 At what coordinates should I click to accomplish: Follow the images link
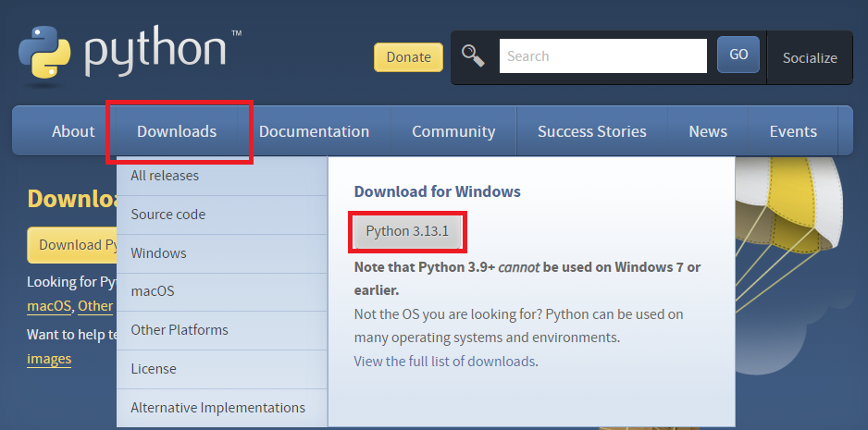click(49, 359)
